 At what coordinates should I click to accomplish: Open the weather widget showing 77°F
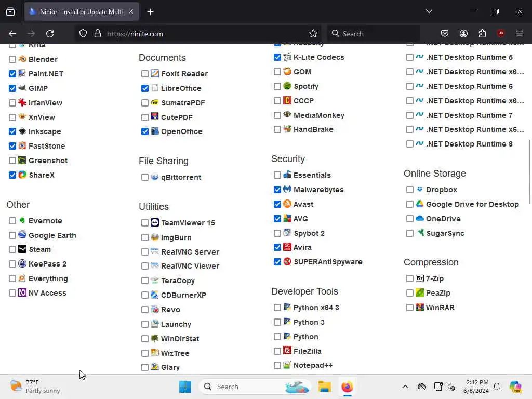point(35,387)
